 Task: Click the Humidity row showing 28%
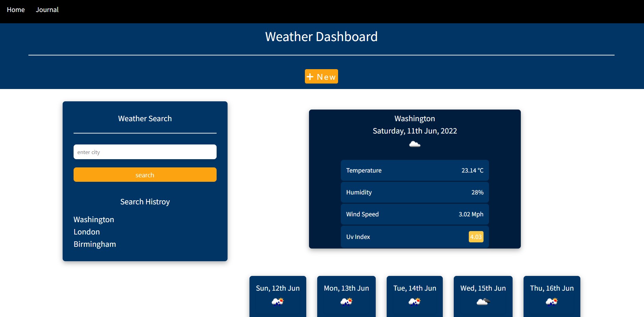[414, 192]
